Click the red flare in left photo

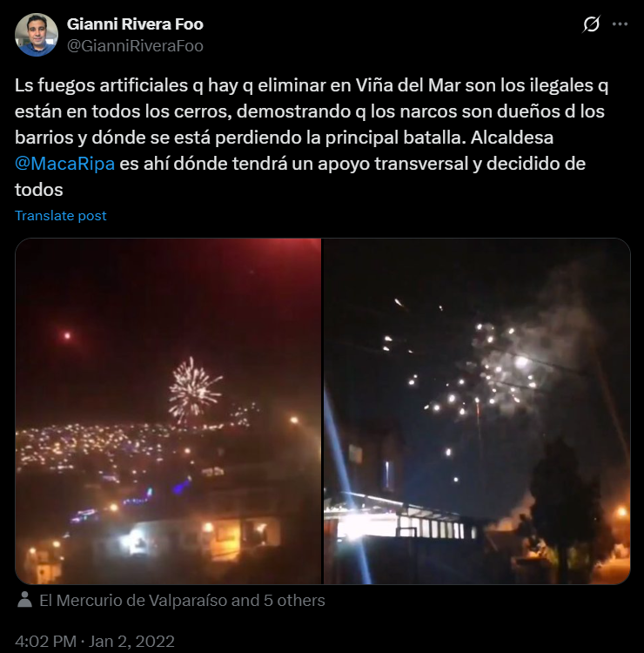(x=67, y=336)
